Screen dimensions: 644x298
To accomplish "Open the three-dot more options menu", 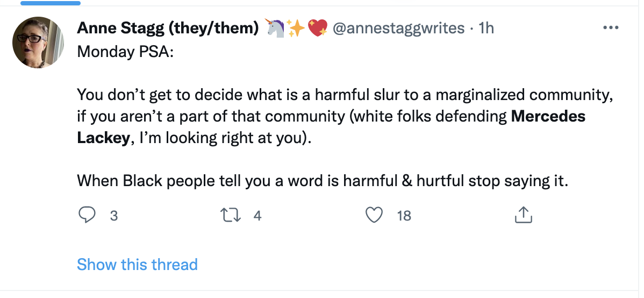I will pyautogui.click(x=611, y=28).
